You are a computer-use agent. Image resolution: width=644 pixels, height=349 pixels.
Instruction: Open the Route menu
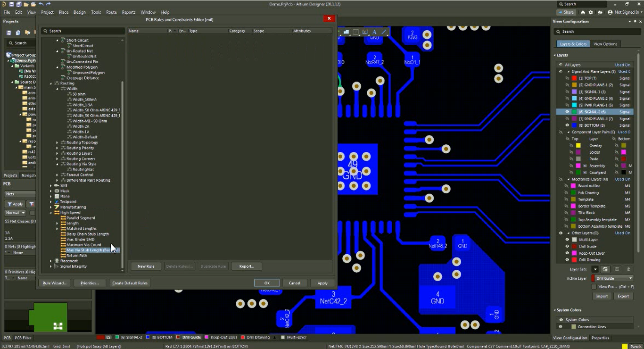click(x=111, y=12)
